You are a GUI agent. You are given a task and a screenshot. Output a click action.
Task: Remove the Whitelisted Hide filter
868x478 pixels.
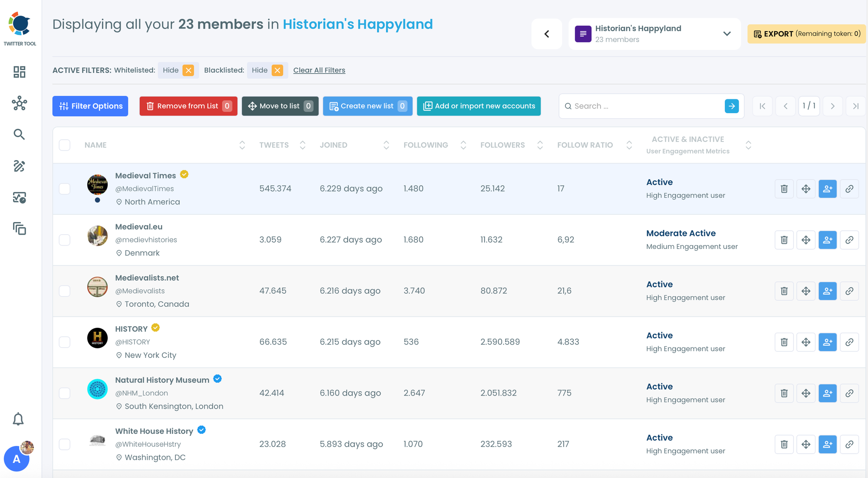click(188, 70)
